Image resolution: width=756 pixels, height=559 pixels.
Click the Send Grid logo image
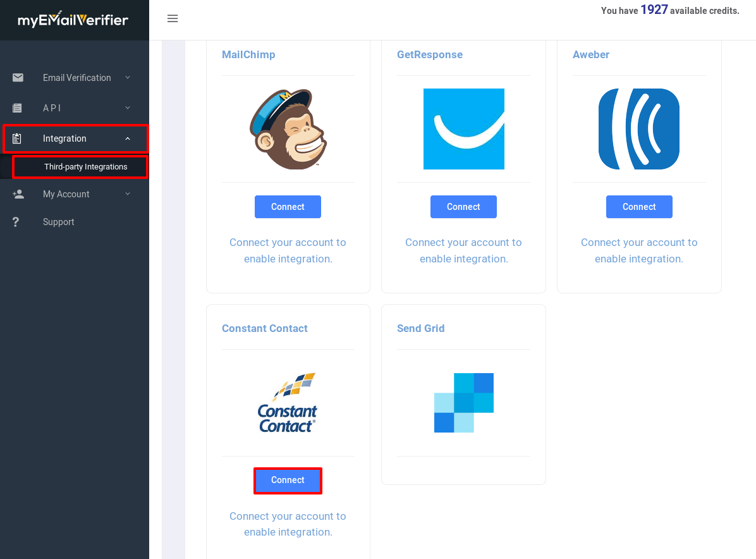tap(464, 403)
